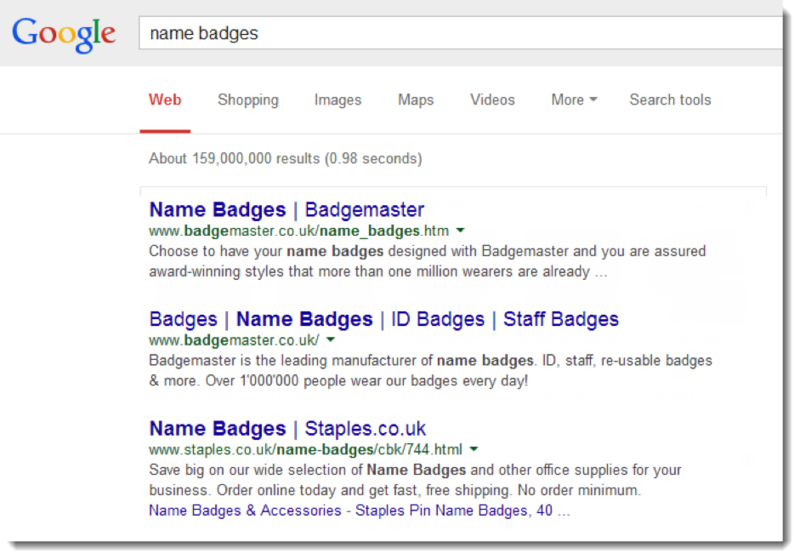This screenshot has width=800, height=559.
Task: Open 'Name Badges | Badgemaster' result
Action: pyautogui.click(x=286, y=210)
